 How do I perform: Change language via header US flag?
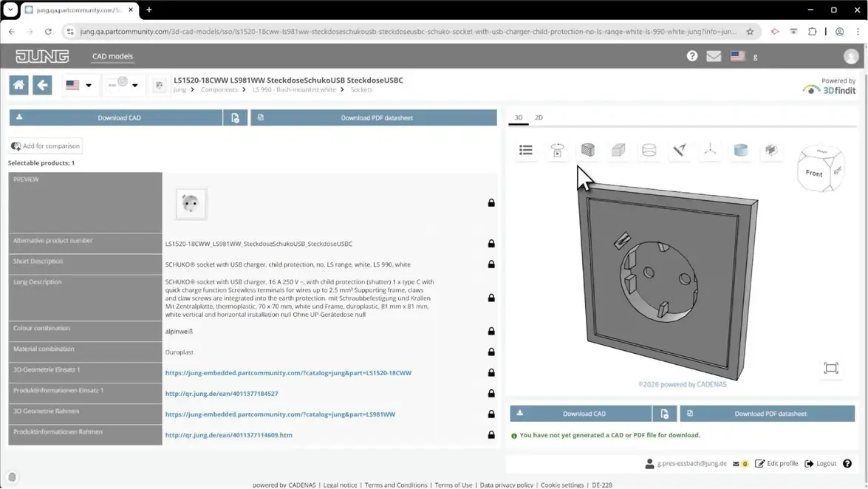pos(737,56)
